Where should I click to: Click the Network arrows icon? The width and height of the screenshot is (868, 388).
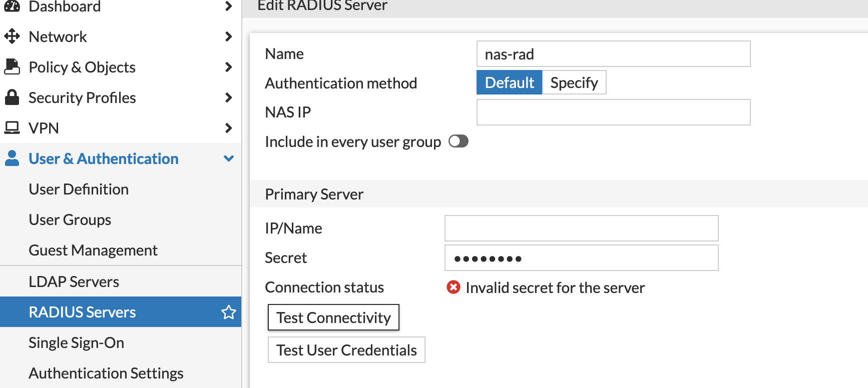pos(12,36)
